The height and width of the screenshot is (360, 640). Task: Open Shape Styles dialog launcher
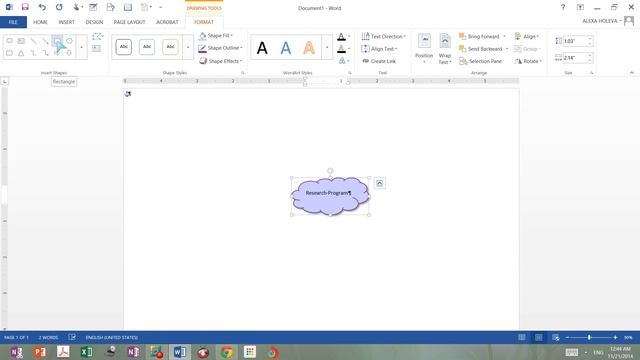tap(243, 73)
